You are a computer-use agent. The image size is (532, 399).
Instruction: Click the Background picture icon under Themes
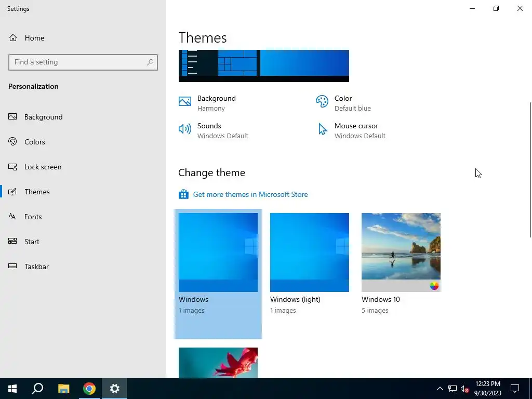point(185,101)
